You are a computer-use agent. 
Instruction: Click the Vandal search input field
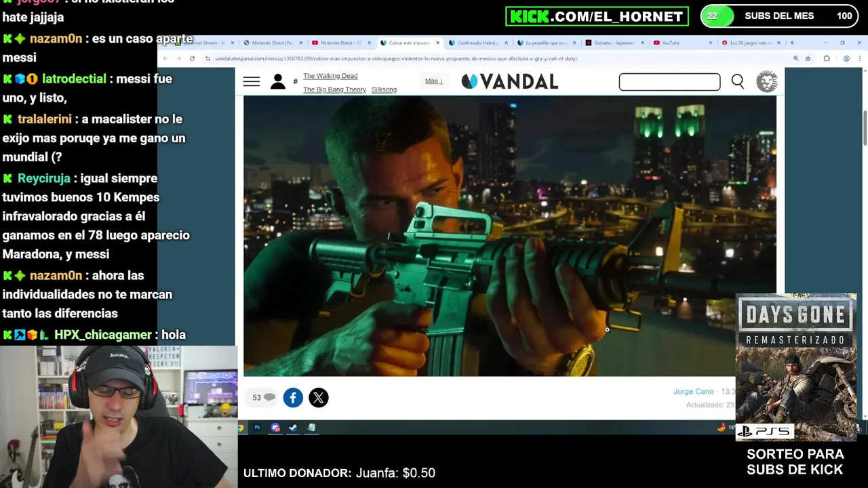tap(669, 82)
